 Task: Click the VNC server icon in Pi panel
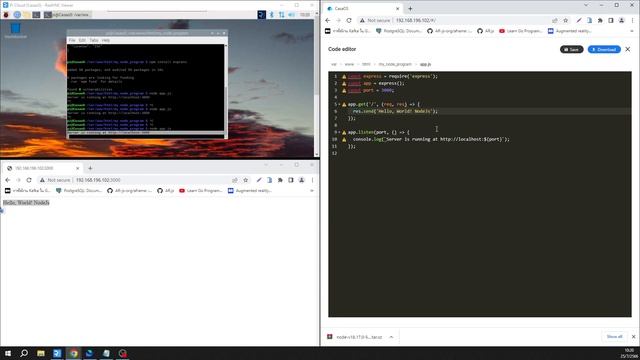tap(262, 15)
